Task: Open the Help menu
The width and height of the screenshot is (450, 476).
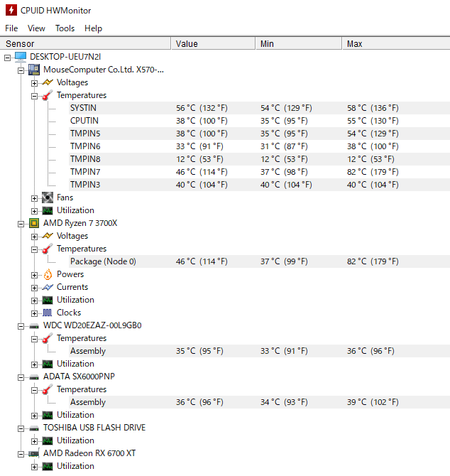Action: tap(94, 28)
